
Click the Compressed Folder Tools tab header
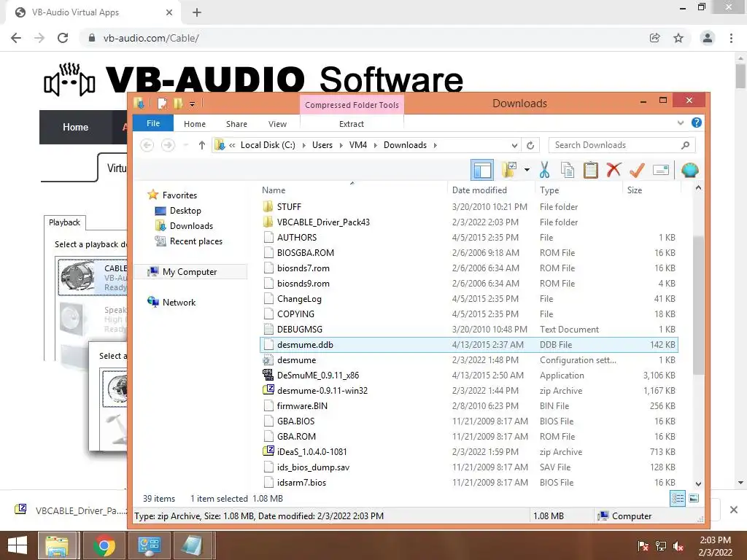(352, 105)
